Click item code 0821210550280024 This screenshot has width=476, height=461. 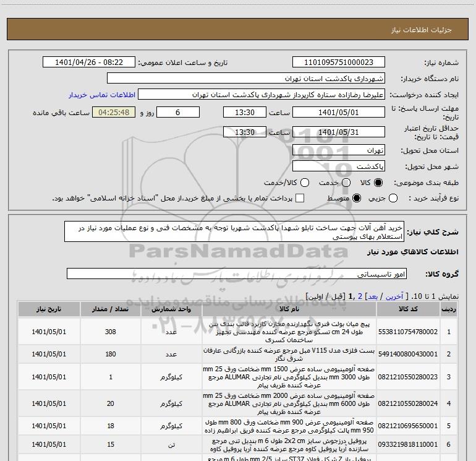click(x=408, y=403)
